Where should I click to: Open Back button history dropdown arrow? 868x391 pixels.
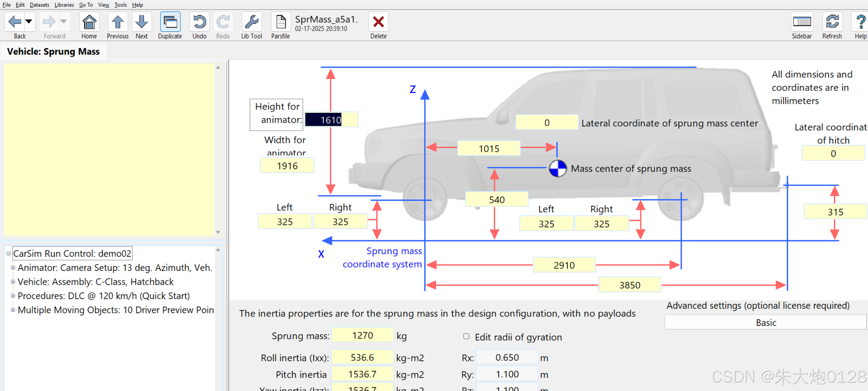click(29, 21)
